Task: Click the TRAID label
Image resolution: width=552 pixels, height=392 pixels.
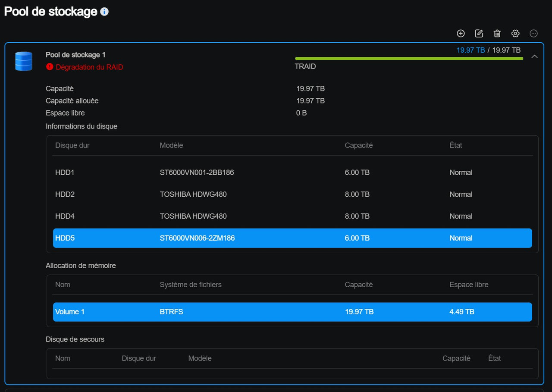Action: coord(305,66)
